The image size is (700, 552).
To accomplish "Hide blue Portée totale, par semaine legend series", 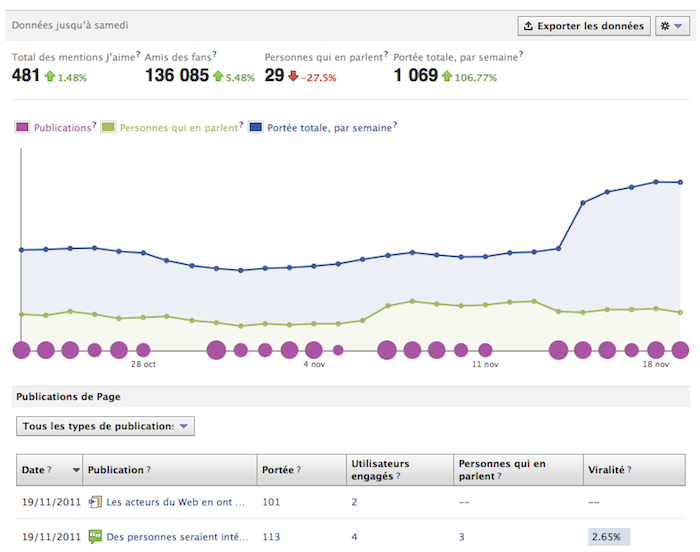I will tap(320, 128).
